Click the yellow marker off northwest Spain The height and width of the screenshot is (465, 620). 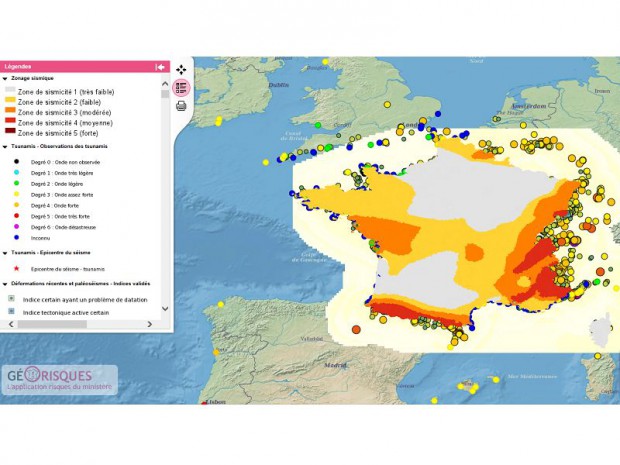tap(221, 304)
